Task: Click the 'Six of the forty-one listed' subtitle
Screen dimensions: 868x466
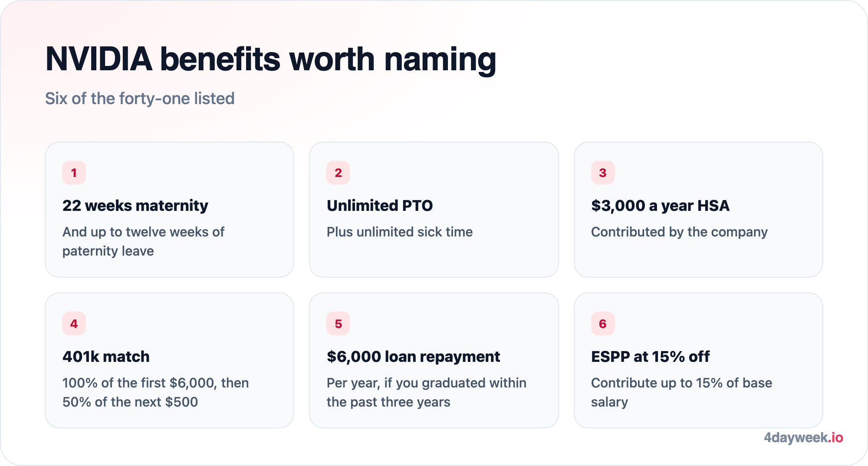Action: point(140,98)
